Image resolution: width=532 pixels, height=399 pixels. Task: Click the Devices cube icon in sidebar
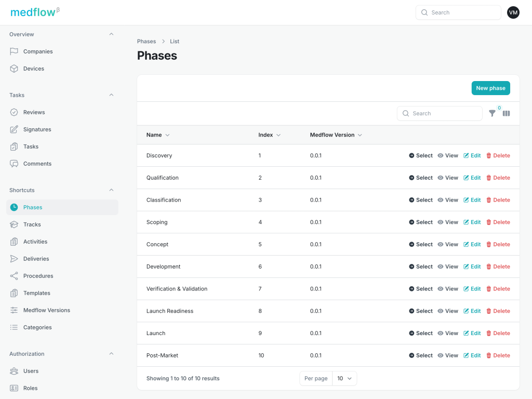point(14,69)
